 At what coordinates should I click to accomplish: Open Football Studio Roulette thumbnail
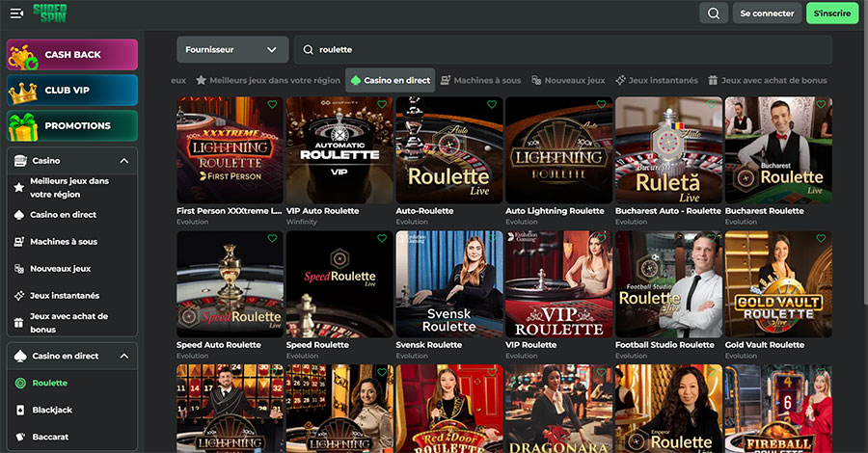click(668, 284)
